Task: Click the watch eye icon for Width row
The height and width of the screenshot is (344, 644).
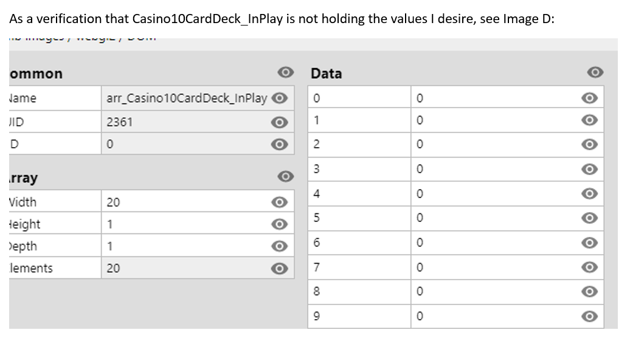Action: (279, 202)
